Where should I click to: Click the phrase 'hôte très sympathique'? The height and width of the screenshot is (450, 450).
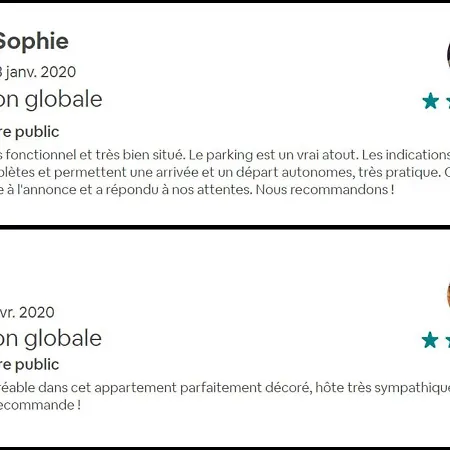tap(383, 388)
